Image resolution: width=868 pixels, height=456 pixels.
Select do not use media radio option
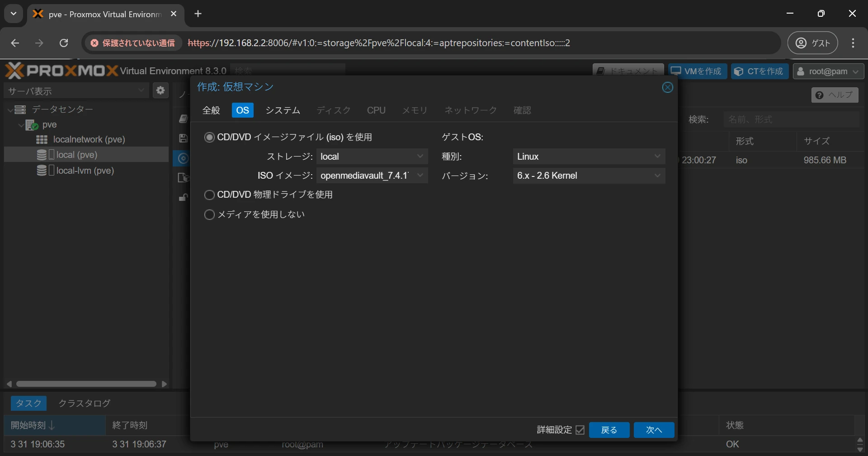(209, 214)
